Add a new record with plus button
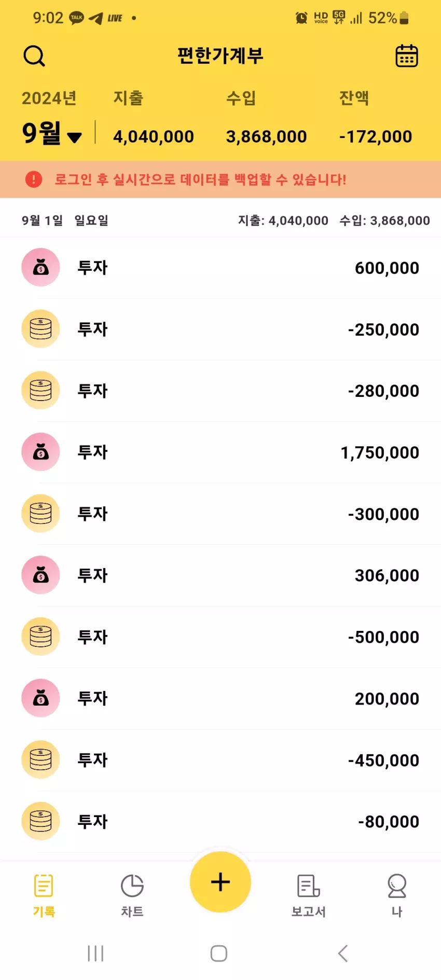This screenshot has width=441, height=980. [220, 882]
